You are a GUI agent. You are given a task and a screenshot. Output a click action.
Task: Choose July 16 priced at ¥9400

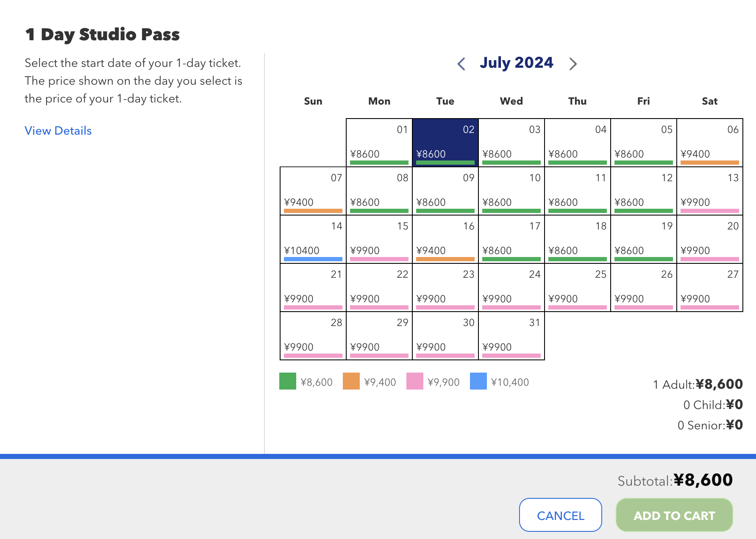click(x=445, y=239)
